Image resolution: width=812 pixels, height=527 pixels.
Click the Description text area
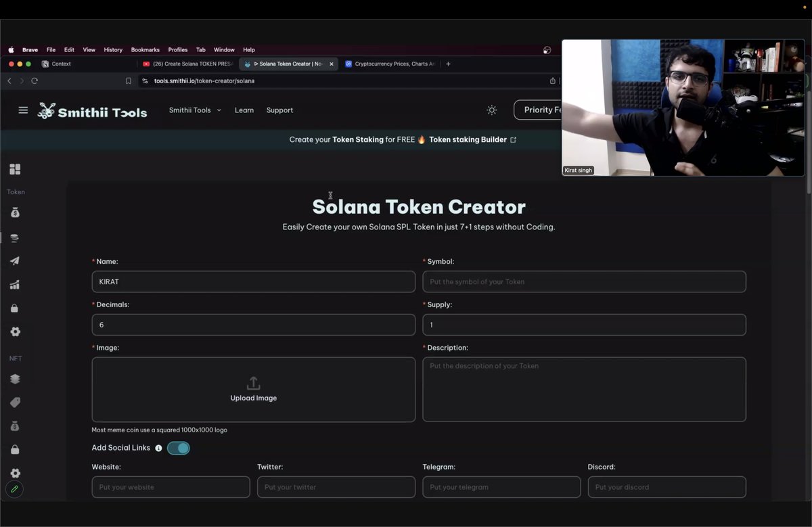click(x=585, y=390)
